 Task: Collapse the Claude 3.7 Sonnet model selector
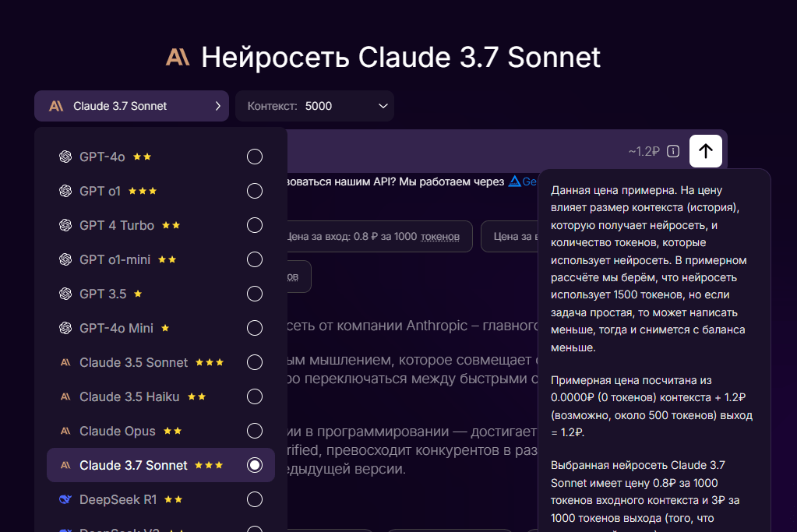tap(131, 106)
